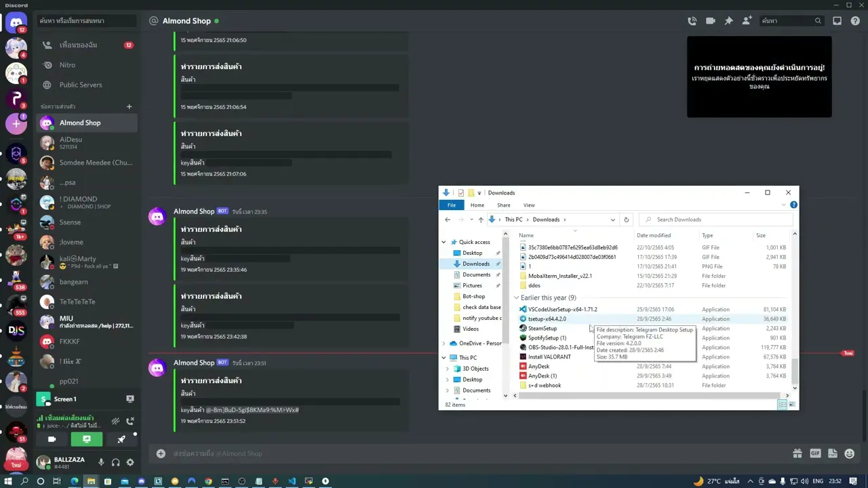The image size is (868, 488).
Task: Select the AiDesu direct message
Action: [x=87, y=142]
